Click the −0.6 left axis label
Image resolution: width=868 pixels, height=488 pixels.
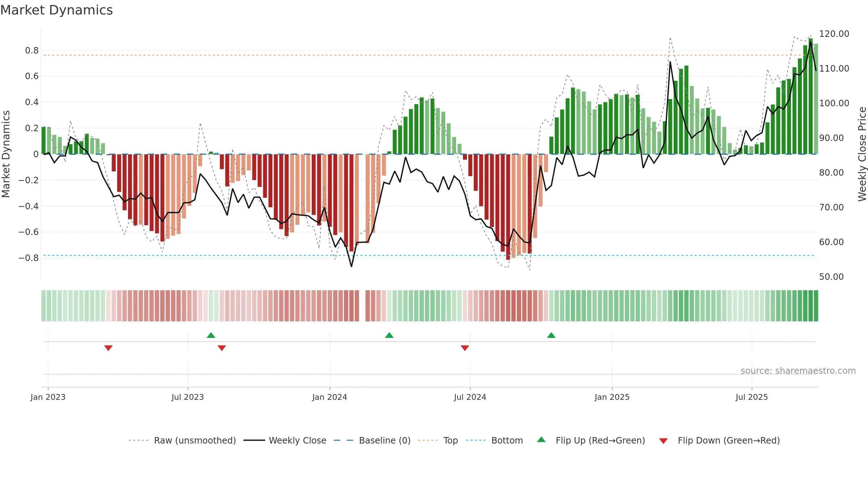click(29, 232)
